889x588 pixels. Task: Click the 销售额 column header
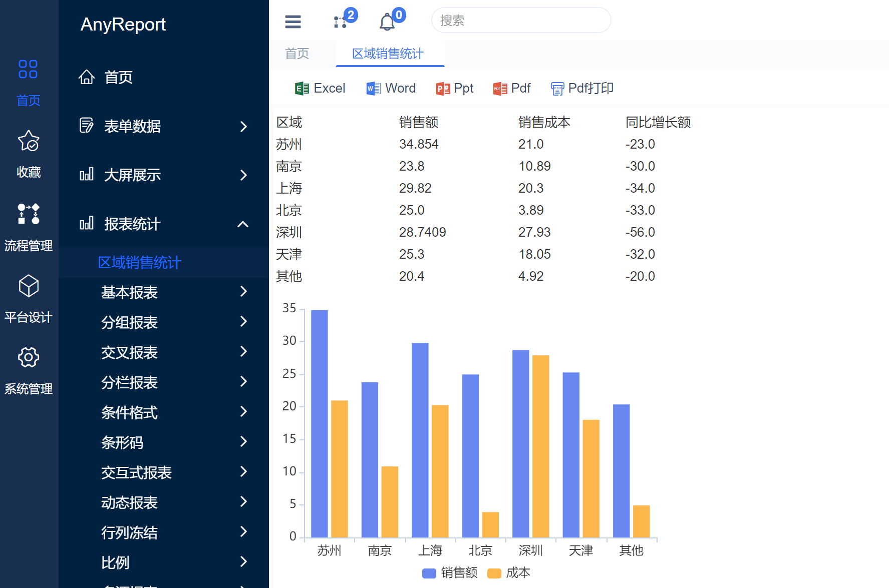tap(419, 122)
